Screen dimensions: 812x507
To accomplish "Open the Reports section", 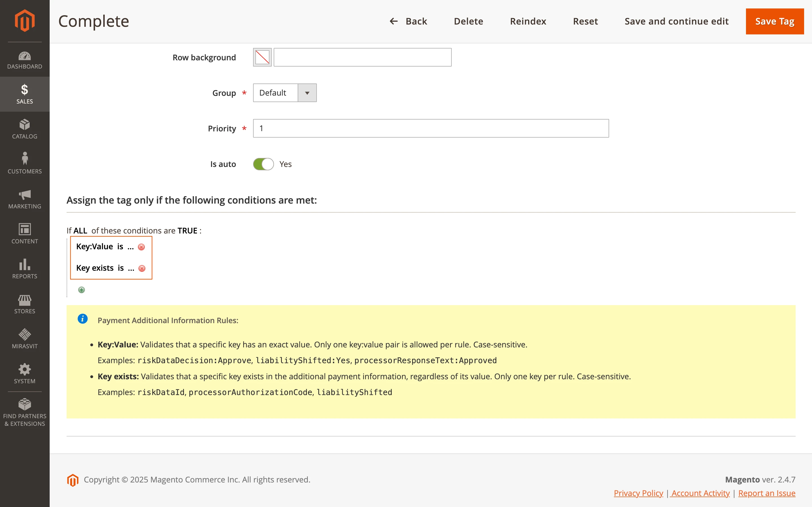I will 25,268.
